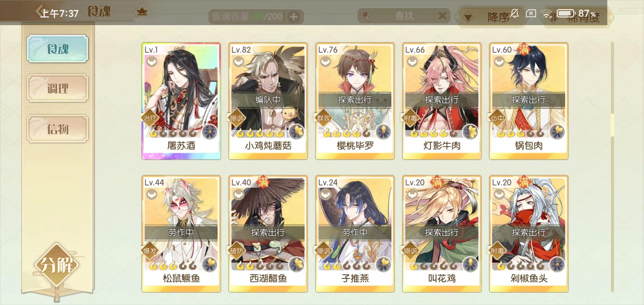Screen dimensions: 644x305
Task: Tap the 治疗 skill badge on 屠苏酒
Action: (x=149, y=118)
